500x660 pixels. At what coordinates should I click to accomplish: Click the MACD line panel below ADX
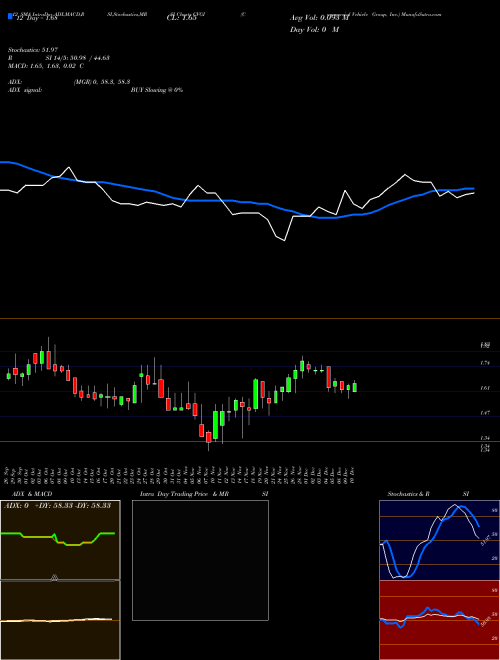pos(60,620)
